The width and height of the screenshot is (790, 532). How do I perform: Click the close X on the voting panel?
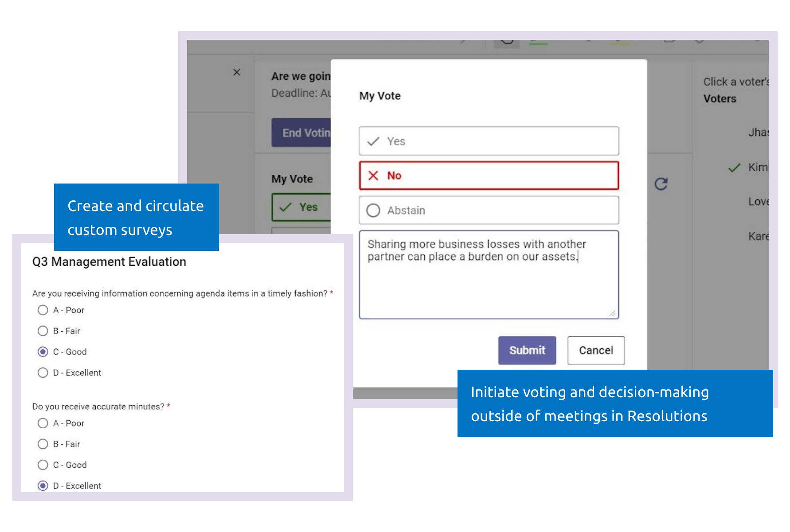click(236, 72)
